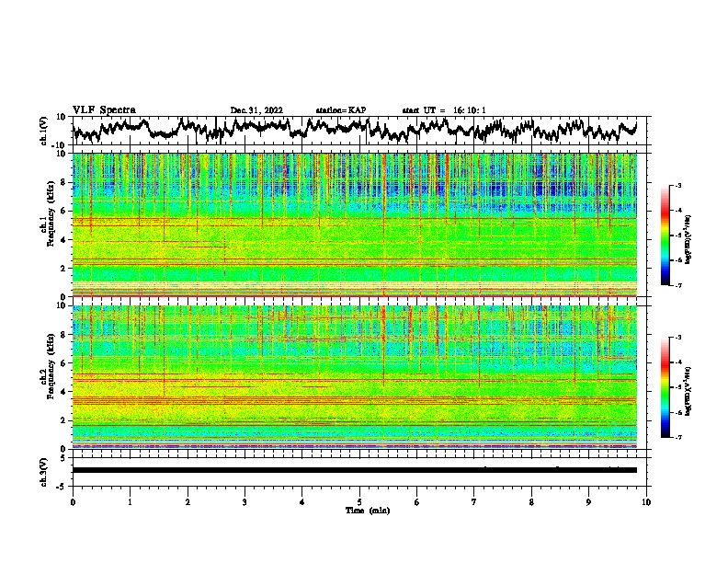This screenshot has width=728, height=563.
Task: Click the "station=KAP" label
Action: pos(341,110)
